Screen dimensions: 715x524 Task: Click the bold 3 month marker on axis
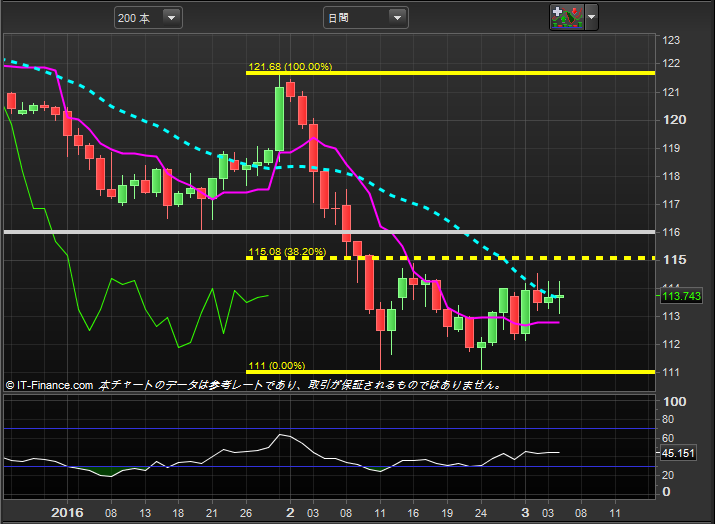[x=525, y=513]
